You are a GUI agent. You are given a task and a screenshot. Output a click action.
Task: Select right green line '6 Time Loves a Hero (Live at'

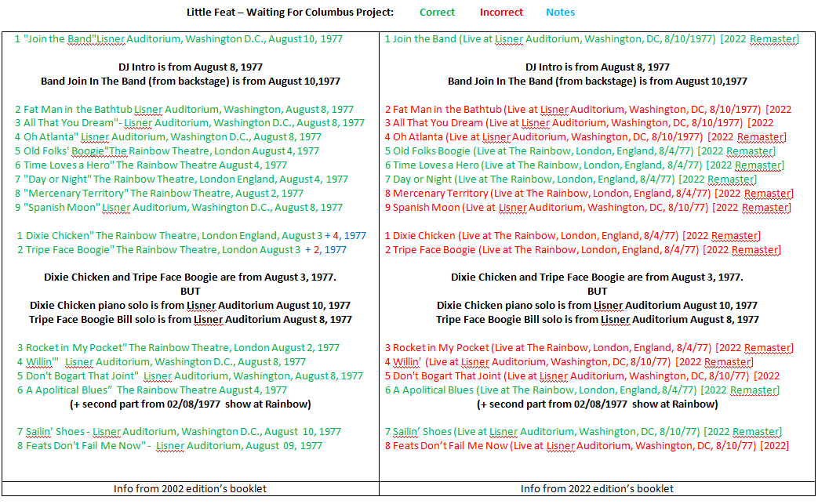tap(584, 165)
